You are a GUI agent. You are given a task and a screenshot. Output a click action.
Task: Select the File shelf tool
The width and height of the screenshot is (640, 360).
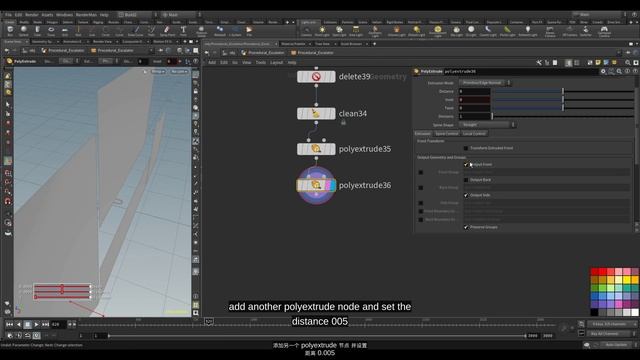pos(249,31)
